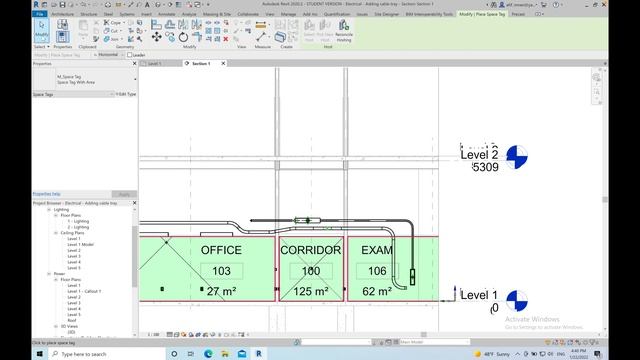This screenshot has width=640, height=360.
Task: Close the Project Browser panel
Action: point(134,203)
